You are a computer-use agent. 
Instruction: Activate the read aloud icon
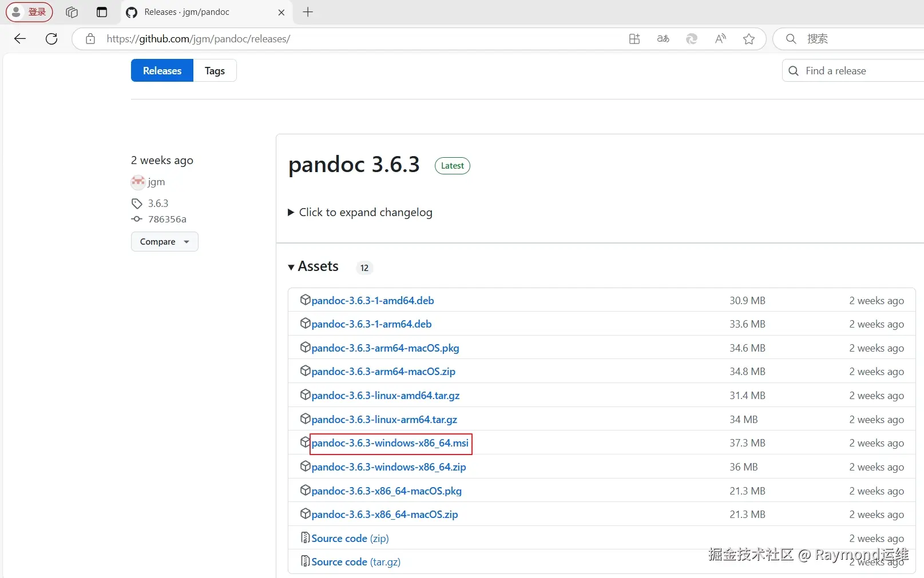click(x=720, y=39)
